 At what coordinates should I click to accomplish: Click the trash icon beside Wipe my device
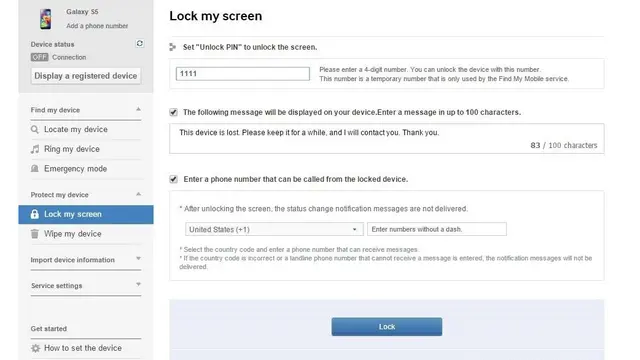coord(35,234)
